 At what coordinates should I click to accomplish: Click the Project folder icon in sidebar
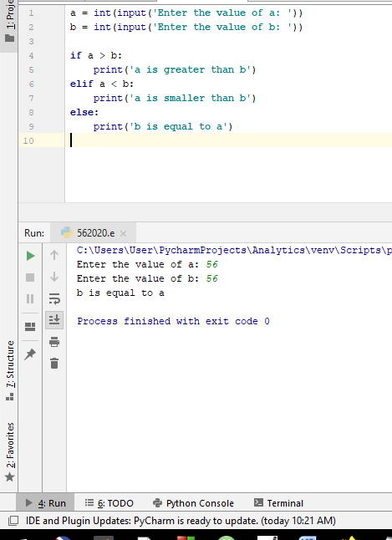10,38
